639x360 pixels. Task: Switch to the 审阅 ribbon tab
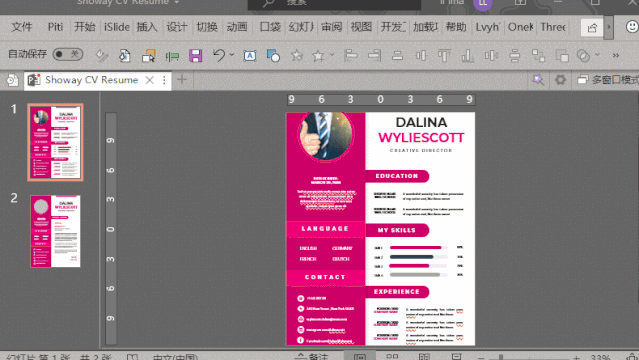pos(332,27)
